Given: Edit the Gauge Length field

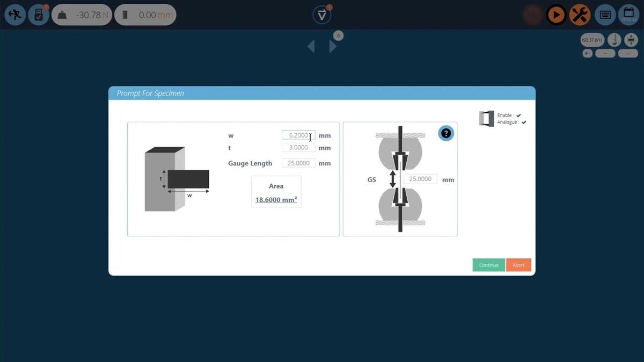Looking at the screenshot, I should click(298, 163).
